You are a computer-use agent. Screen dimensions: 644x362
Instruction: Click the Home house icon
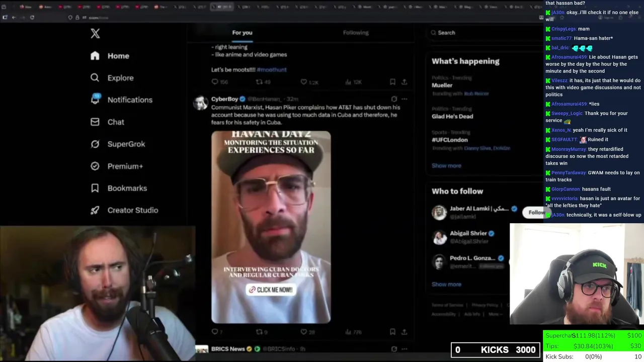point(95,56)
